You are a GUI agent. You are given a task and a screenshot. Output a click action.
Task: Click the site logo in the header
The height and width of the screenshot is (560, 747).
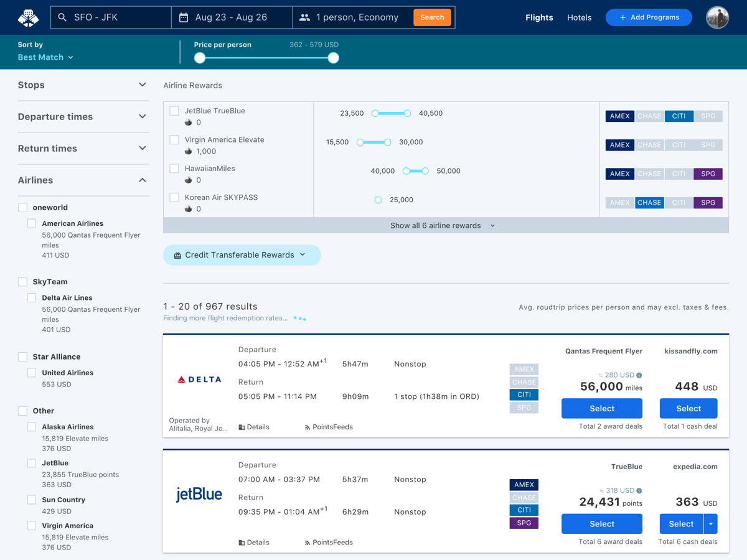point(28,17)
